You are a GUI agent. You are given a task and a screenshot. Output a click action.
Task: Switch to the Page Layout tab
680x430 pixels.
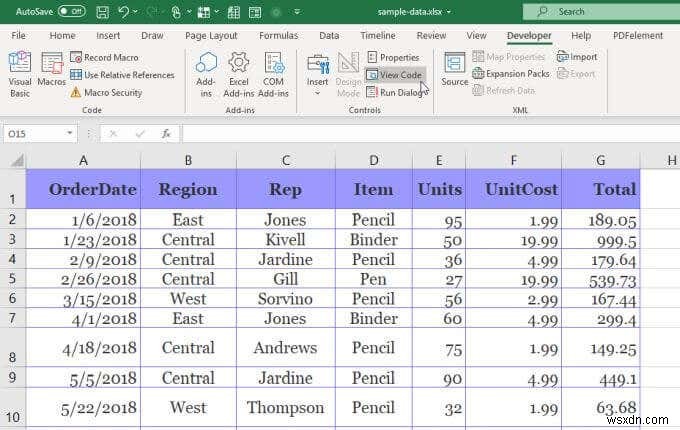(x=211, y=36)
